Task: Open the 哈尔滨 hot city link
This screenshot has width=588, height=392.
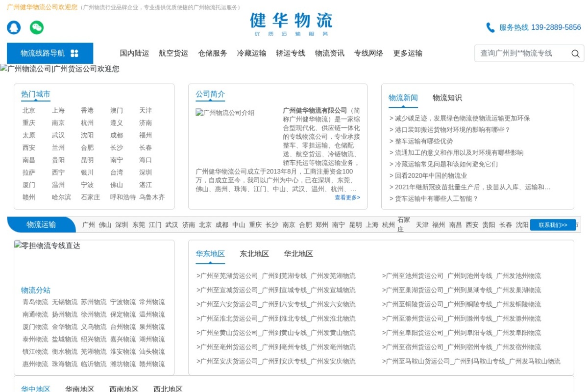Action: click(61, 197)
